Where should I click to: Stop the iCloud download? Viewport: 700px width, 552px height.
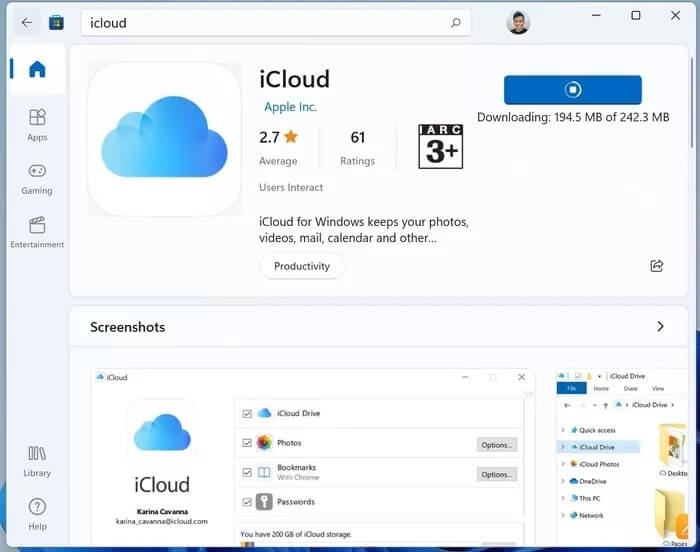[573, 89]
